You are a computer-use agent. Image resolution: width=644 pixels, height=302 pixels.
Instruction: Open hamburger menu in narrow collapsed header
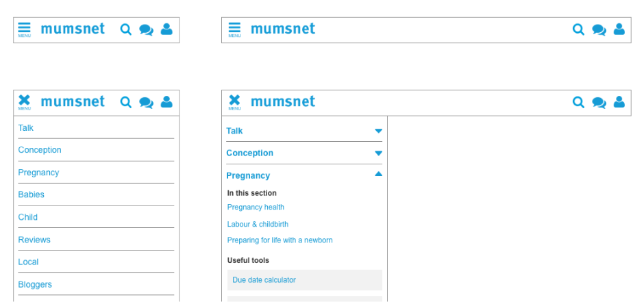pyautogui.click(x=24, y=29)
